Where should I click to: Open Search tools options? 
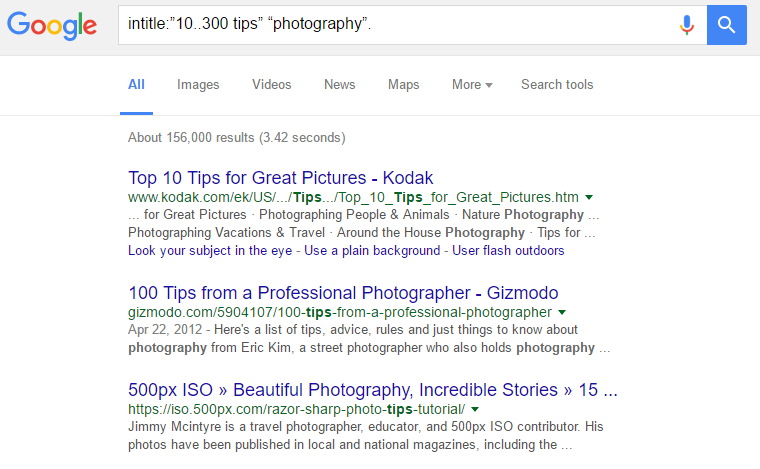pyautogui.click(x=557, y=85)
